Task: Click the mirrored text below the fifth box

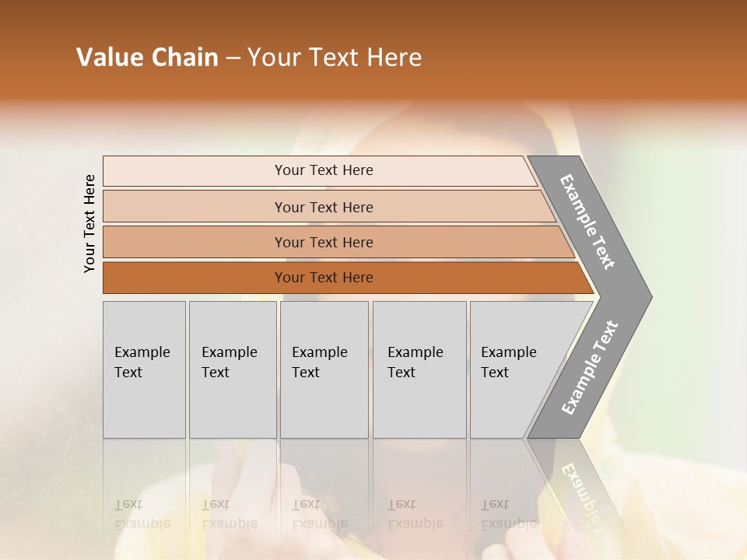Action: coord(509,514)
